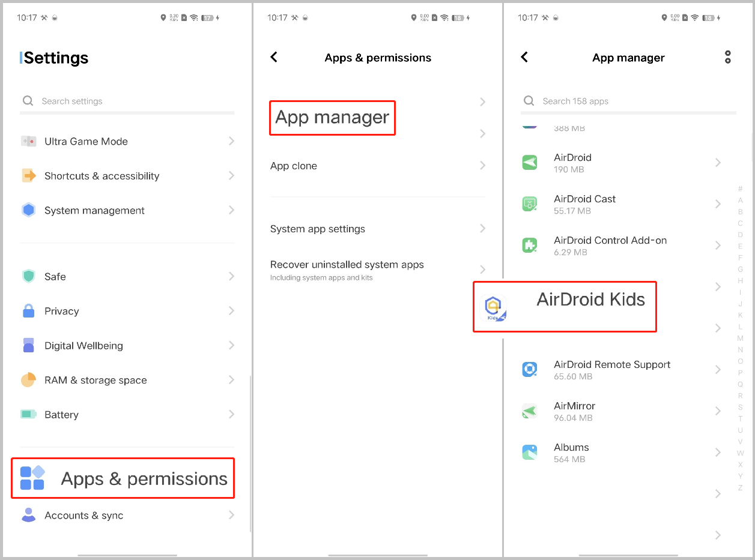Viewport: 755px width, 560px height.
Task: Tap the AirDroid app icon
Action: click(530, 162)
